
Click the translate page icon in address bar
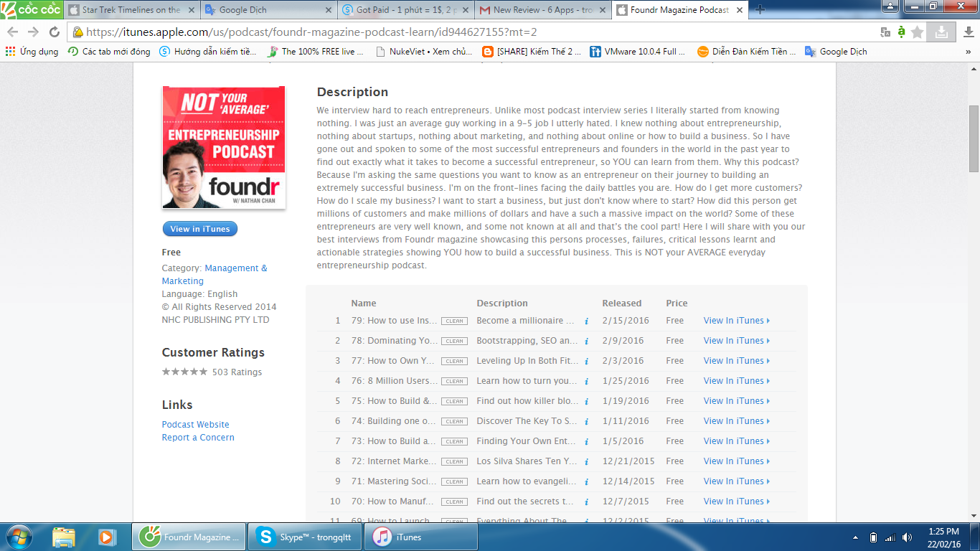[x=885, y=32]
